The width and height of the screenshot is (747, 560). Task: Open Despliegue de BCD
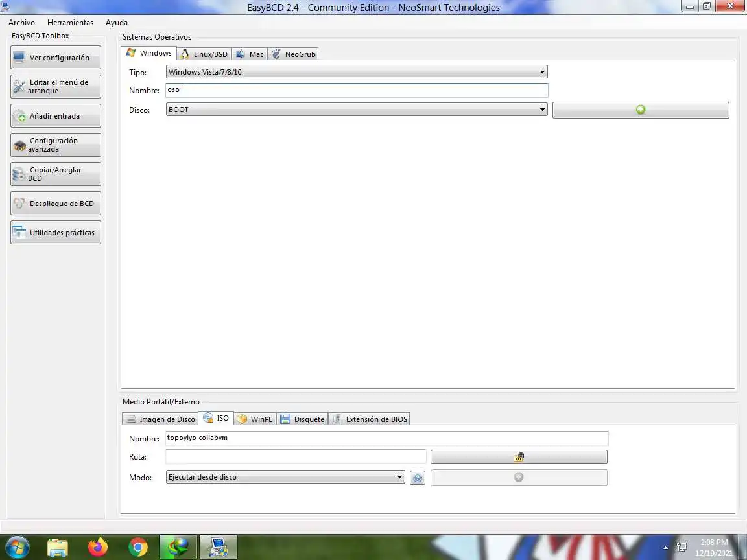56,204
